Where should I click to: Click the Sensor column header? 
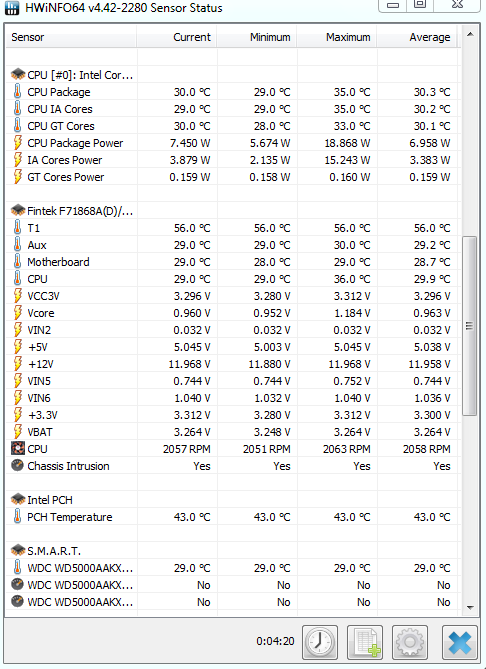pos(71,37)
